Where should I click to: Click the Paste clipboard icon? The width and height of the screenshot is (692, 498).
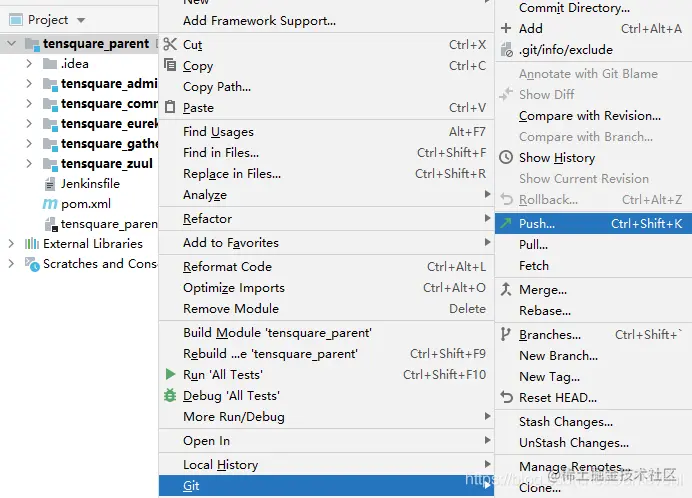(x=170, y=107)
